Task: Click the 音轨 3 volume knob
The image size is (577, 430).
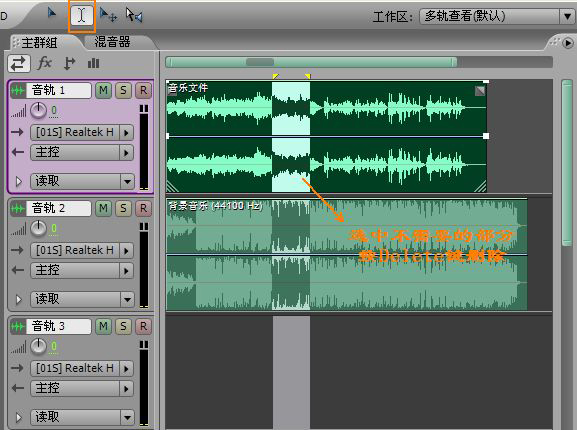Action: 38,347
